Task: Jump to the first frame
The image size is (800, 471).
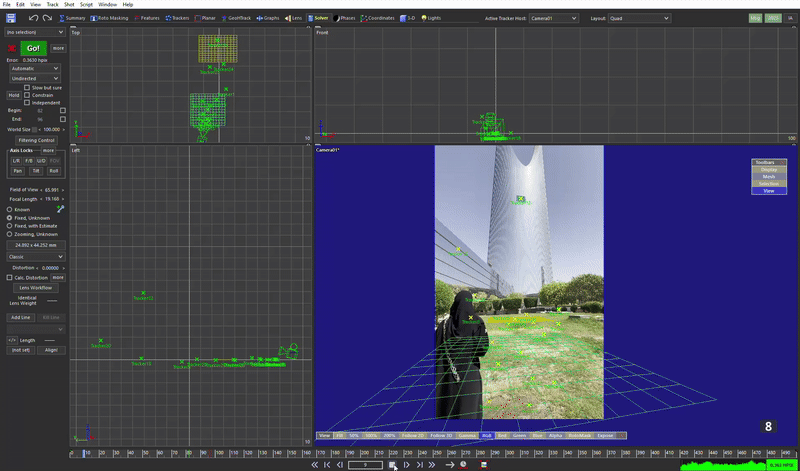Action: point(327,464)
